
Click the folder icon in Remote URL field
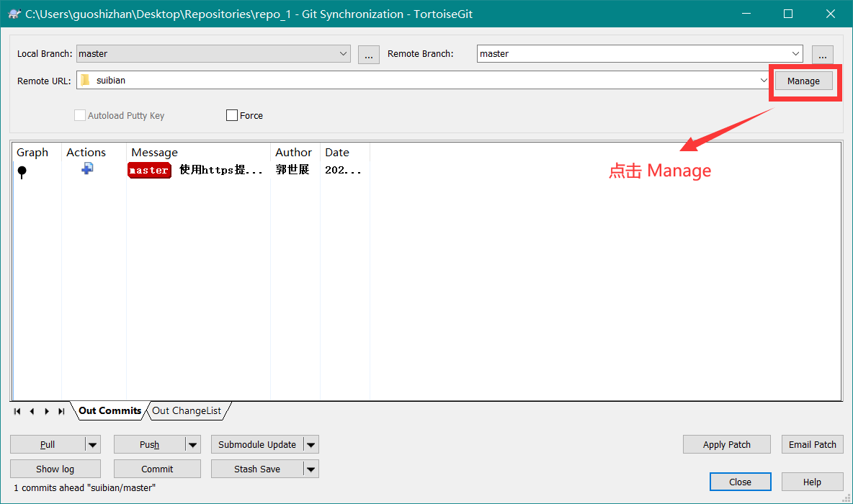(85, 80)
